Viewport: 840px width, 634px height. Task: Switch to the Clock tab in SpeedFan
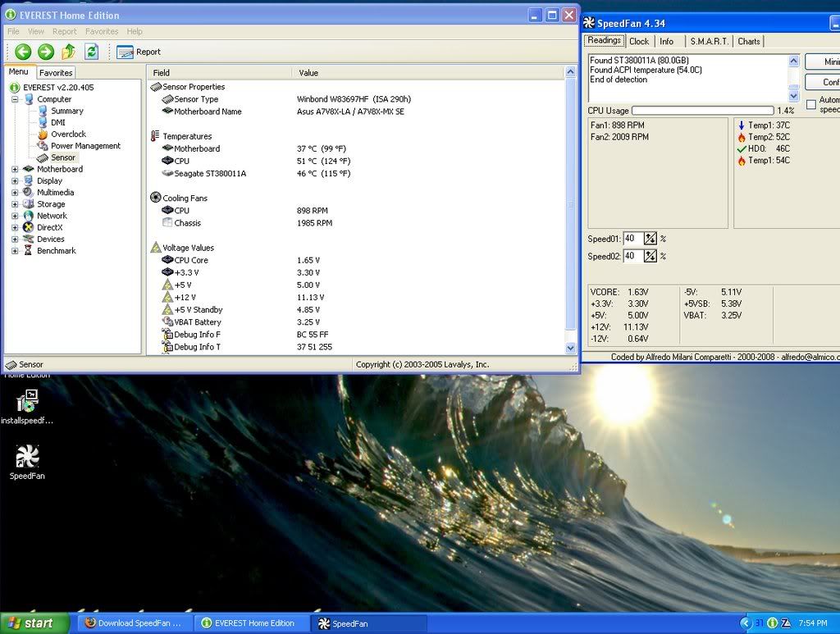(638, 41)
